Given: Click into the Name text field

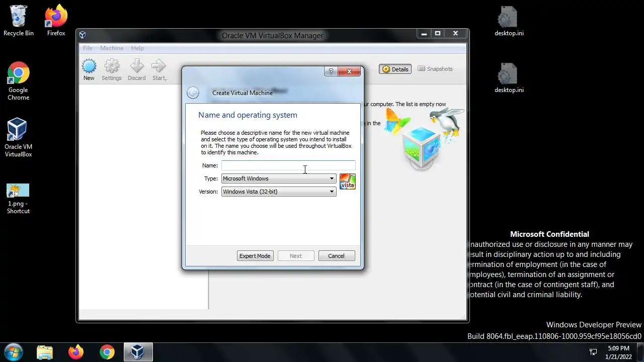Looking at the screenshot, I should coord(288,165).
